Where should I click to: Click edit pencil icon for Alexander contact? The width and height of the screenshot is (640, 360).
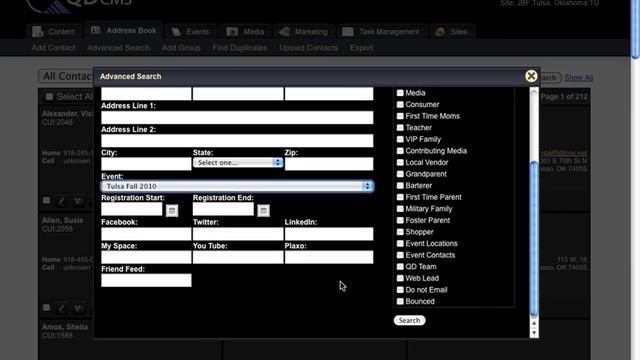[x=62, y=201]
